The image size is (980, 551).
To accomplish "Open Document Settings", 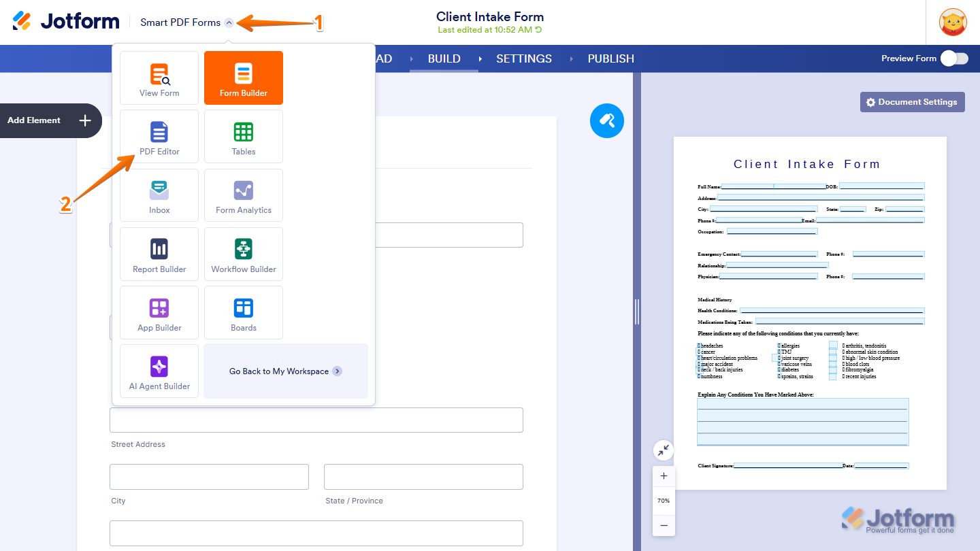I will click(x=913, y=102).
